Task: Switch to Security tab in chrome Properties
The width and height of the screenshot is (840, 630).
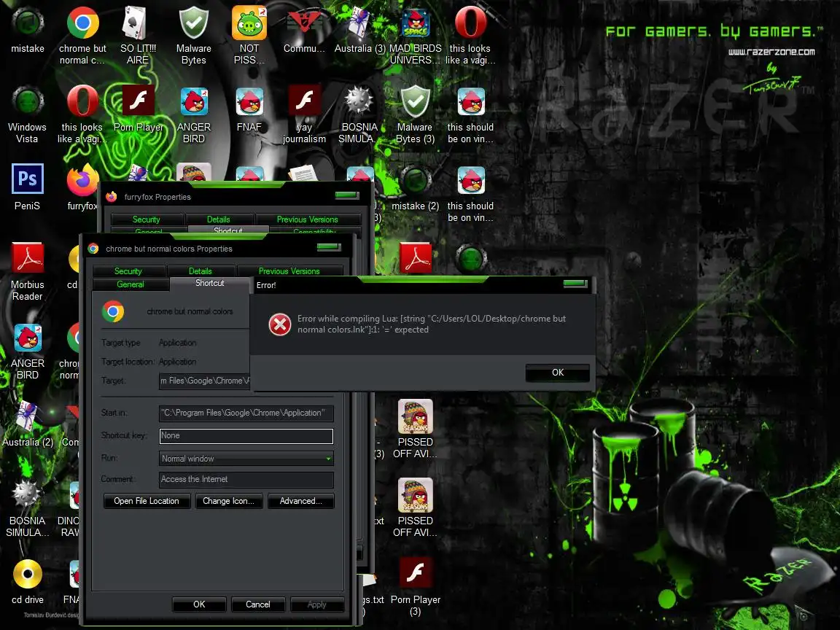Action: 128,271
